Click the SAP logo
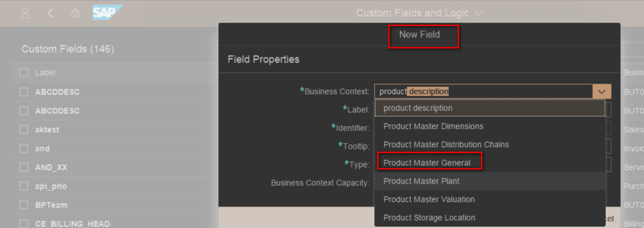This screenshot has width=644, height=228. (108, 12)
